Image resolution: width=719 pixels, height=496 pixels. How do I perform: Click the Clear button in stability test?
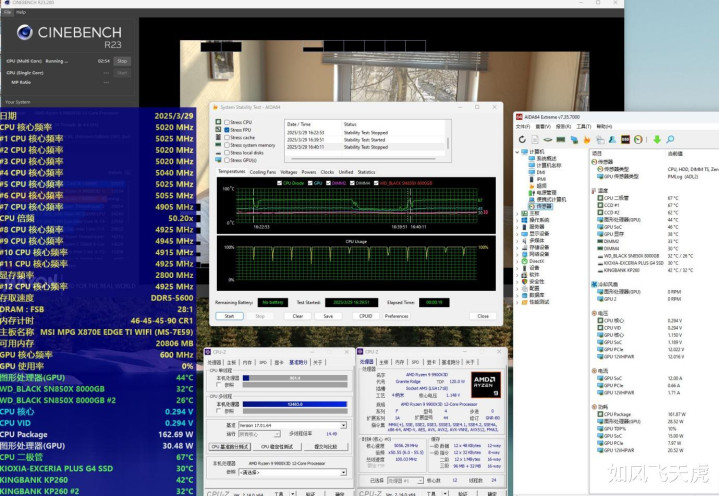point(298,316)
